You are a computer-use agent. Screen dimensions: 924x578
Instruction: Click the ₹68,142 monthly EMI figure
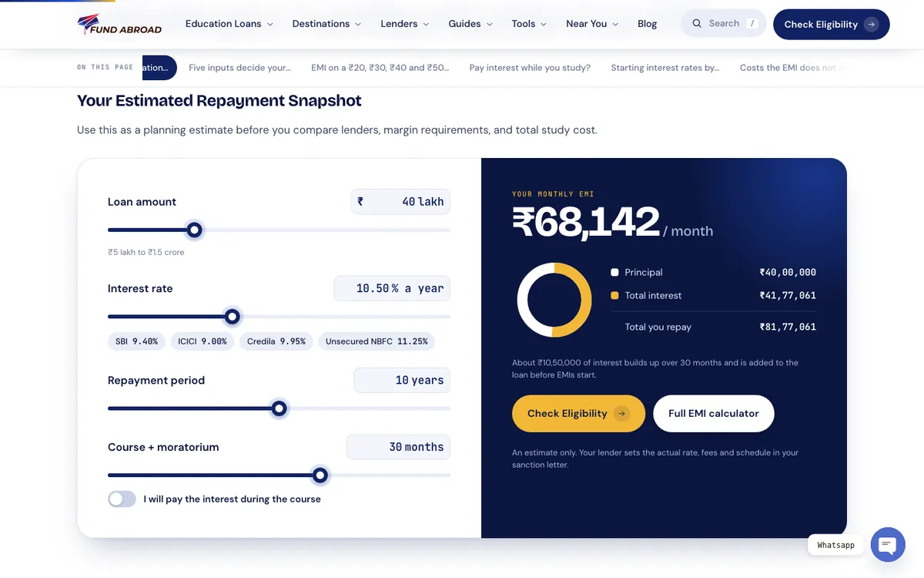[586, 223]
